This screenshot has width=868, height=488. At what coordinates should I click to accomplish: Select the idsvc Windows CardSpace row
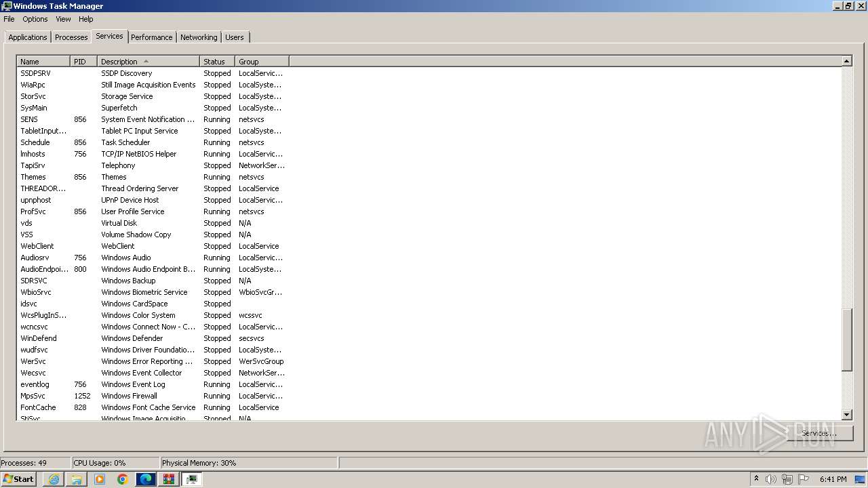153,304
